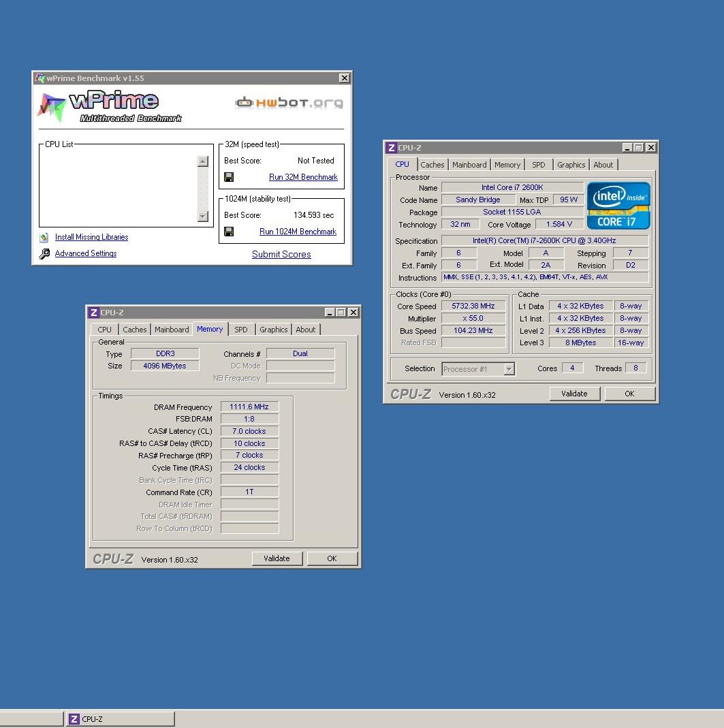Select the CPU tab in processor window

pos(402,164)
